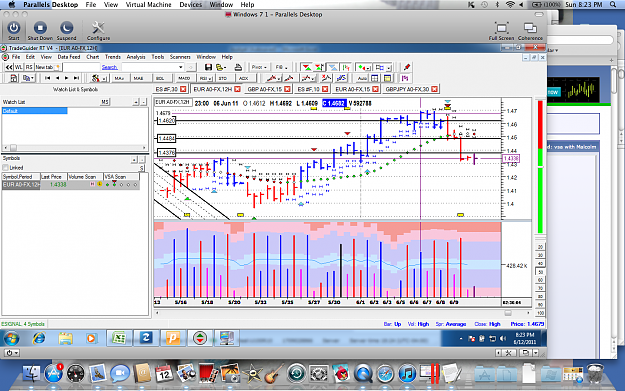This screenshot has width=625, height=391.
Task: Open Excel from Windows taskbar
Action: (119, 338)
